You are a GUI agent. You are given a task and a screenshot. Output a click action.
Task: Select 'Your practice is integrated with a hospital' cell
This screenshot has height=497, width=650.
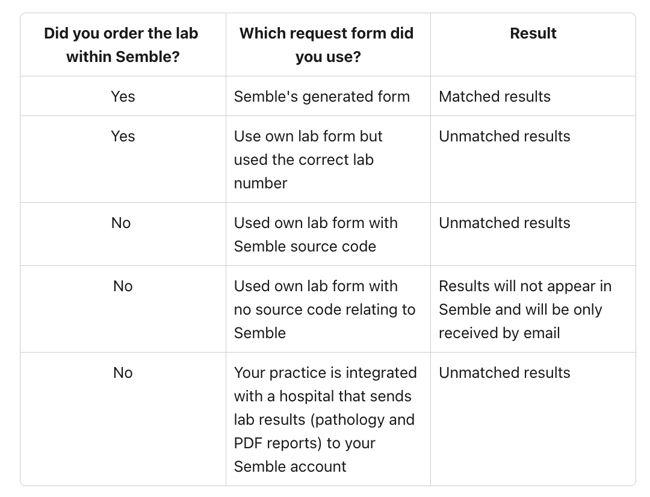point(325,419)
